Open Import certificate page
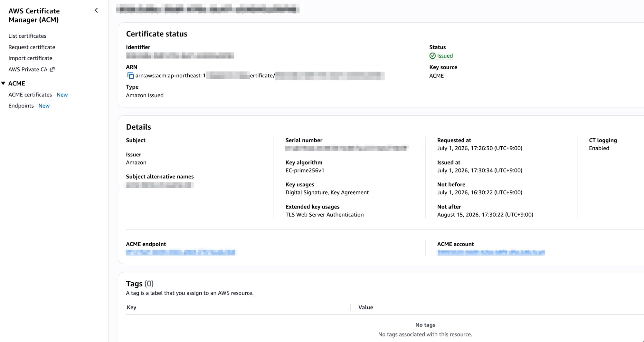Image resolution: width=644 pixels, height=342 pixels. [x=30, y=58]
